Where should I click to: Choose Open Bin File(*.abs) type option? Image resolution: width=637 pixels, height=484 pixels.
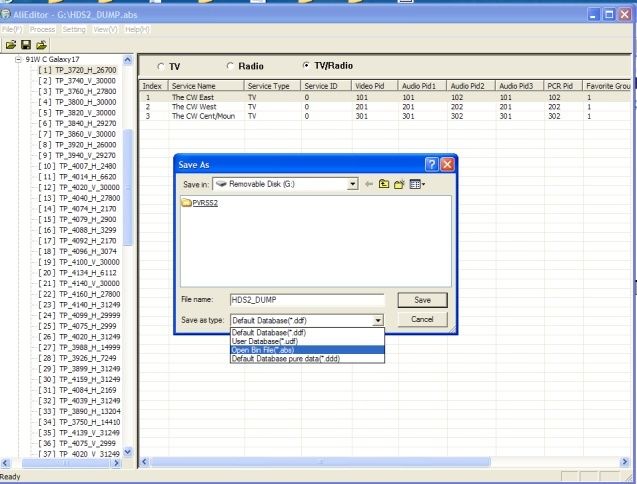pos(307,350)
